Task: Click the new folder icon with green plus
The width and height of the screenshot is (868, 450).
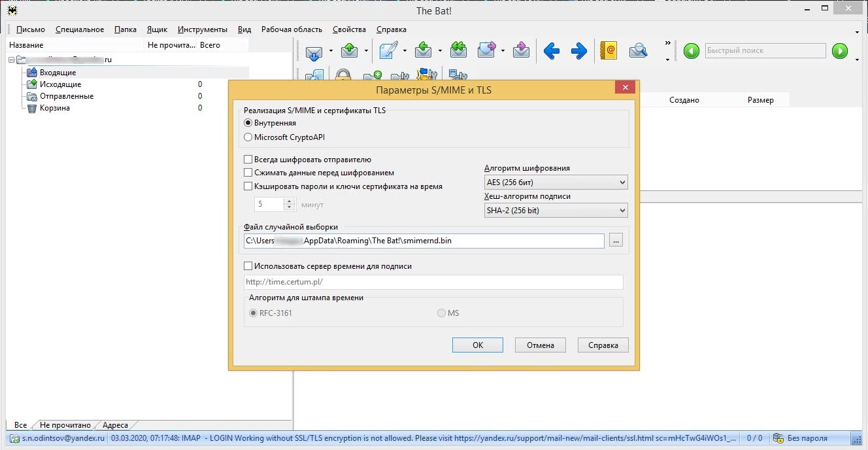Action: (x=373, y=76)
